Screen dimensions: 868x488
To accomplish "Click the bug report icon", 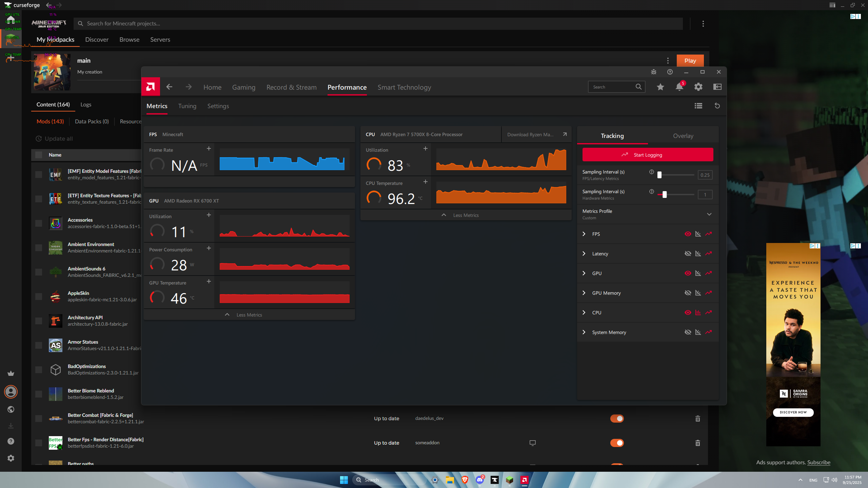I will click(654, 72).
